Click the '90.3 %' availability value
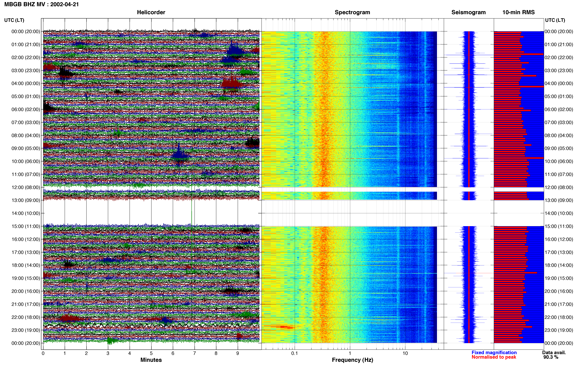The width and height of the screenshot is (588, 368). pyautogui.click(x=551, y=357)
